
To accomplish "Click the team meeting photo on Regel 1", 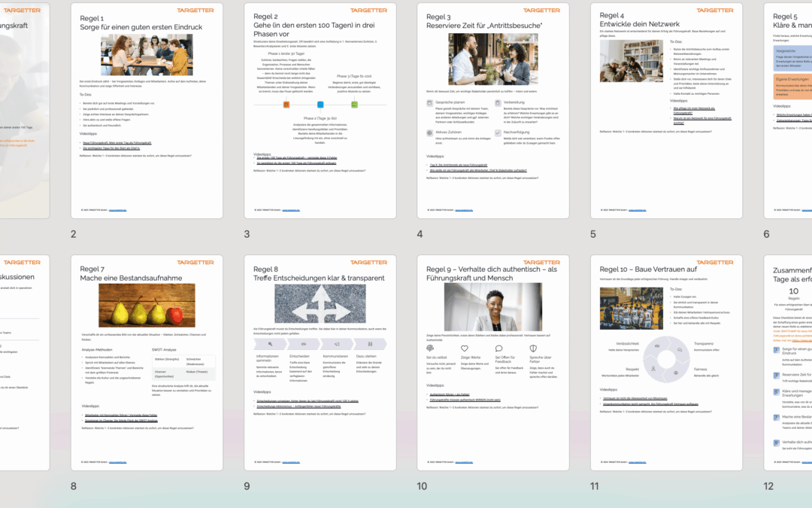I will point(147,55).
